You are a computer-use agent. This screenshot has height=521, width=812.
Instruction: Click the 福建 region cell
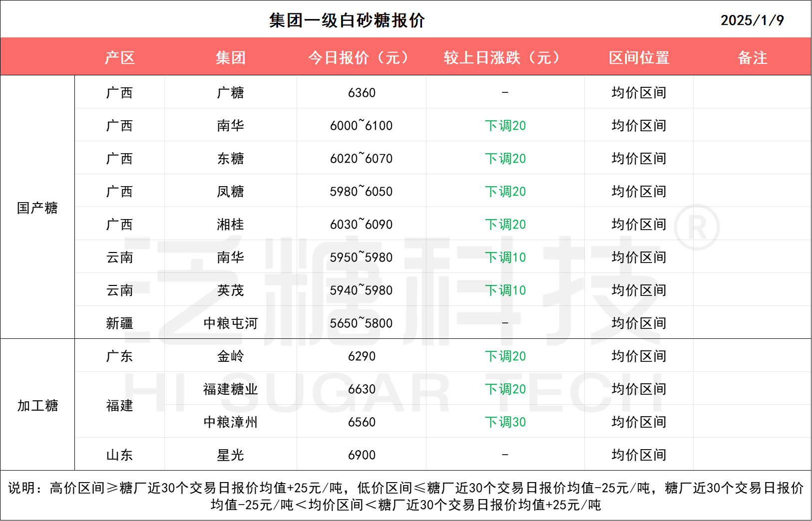(x=120, y=405)
